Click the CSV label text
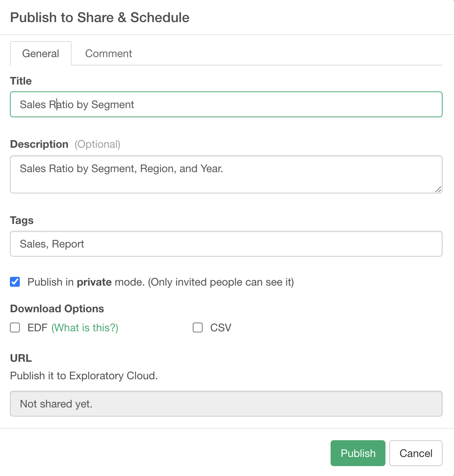 pyautogui.click(x=221, y=327)
